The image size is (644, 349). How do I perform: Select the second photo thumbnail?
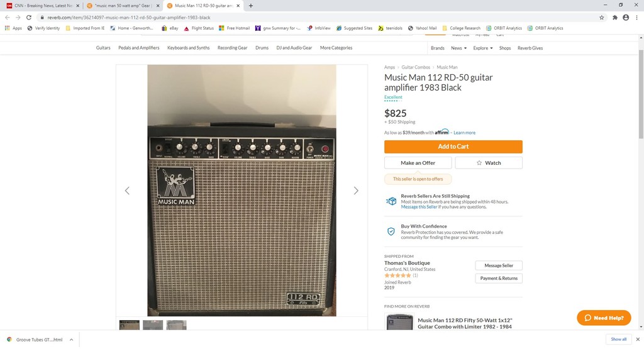153,325
